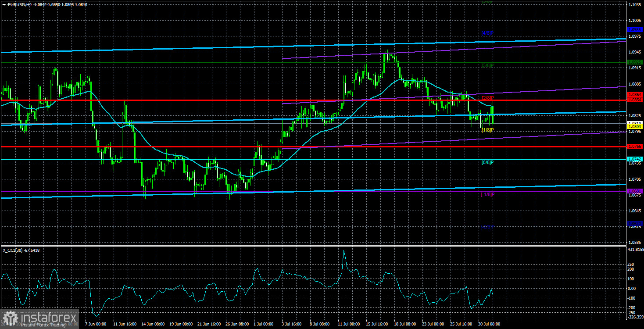This screenshot has width=644, height=329.
Task: Click the red 1.0864 price tag
Action: 635,95
